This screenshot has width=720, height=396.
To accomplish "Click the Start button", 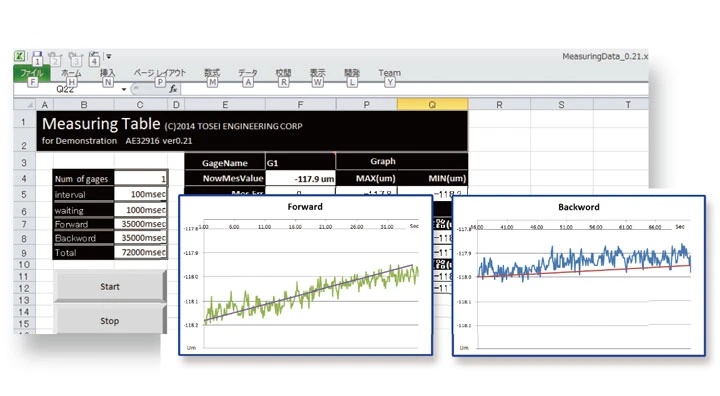I will 110,286.
